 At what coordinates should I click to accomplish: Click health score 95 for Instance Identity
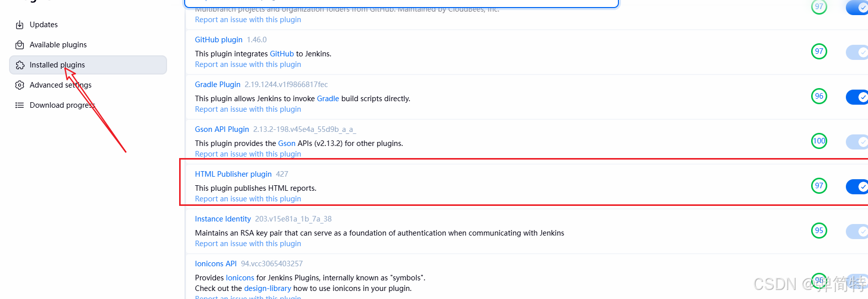click(x=819, y=231)
